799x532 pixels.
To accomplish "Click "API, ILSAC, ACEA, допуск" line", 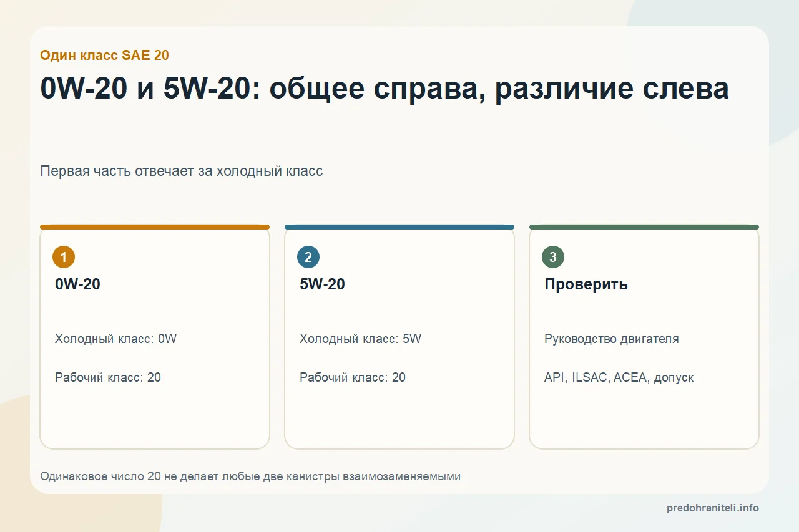I will (619, 377).
